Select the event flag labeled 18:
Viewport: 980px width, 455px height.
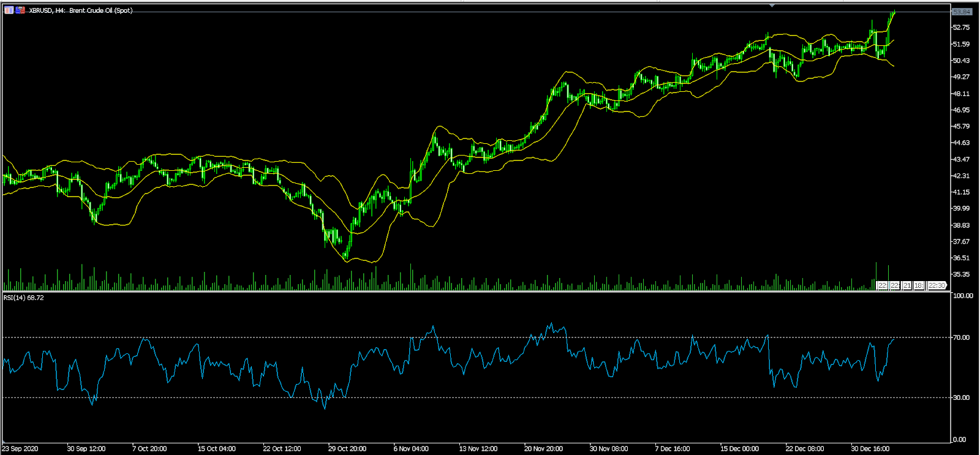coord(919,285)
